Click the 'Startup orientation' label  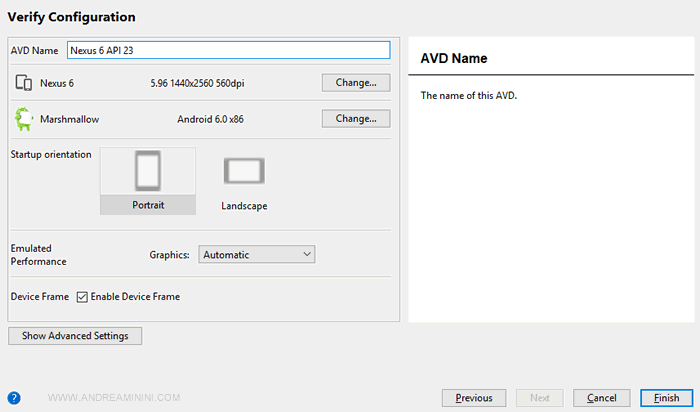pyautogui.click(x=51, y=154)
